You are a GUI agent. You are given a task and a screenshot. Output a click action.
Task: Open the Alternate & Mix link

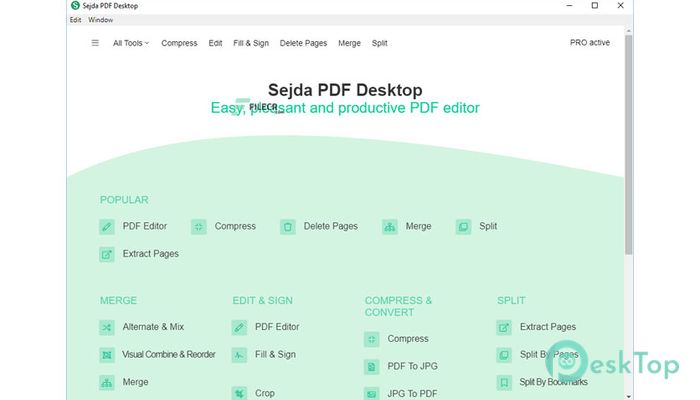tap(153, 327)
